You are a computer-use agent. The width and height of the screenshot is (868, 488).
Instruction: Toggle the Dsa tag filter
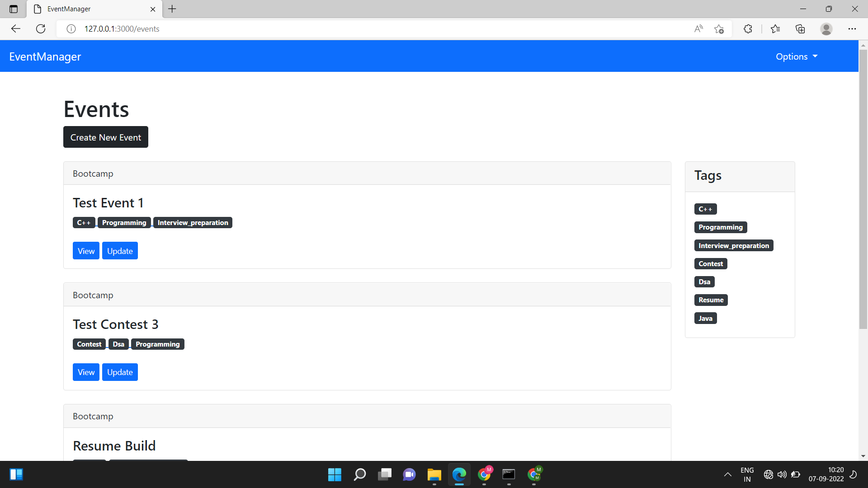704,282
